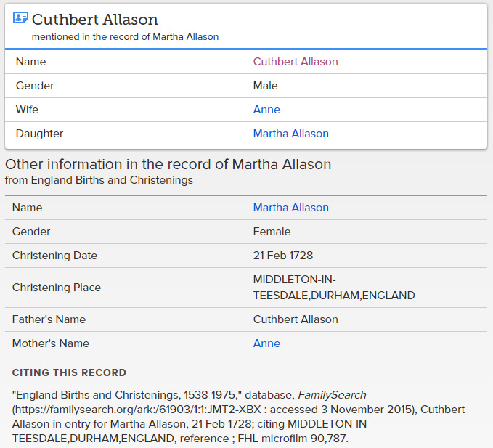Click the Middleton-in-Teesdale christening place value

[334, 288]
